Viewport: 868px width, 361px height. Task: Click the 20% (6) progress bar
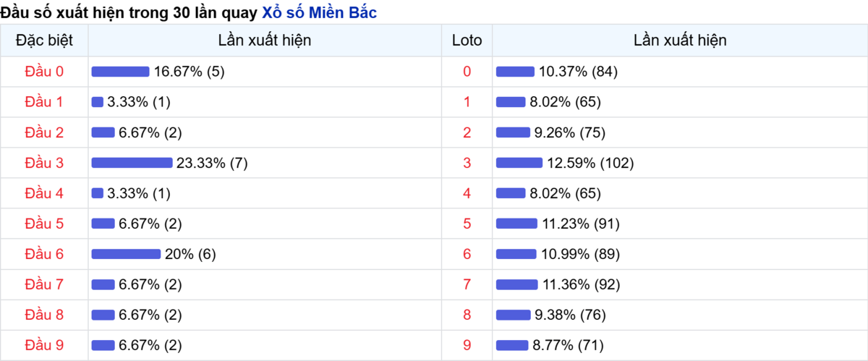tap(126, 254)
